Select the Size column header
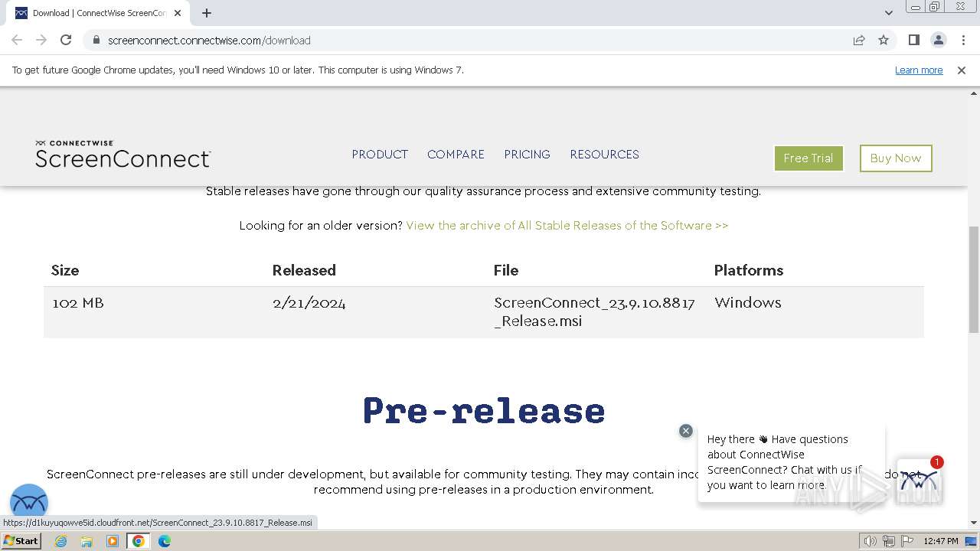 65,270
